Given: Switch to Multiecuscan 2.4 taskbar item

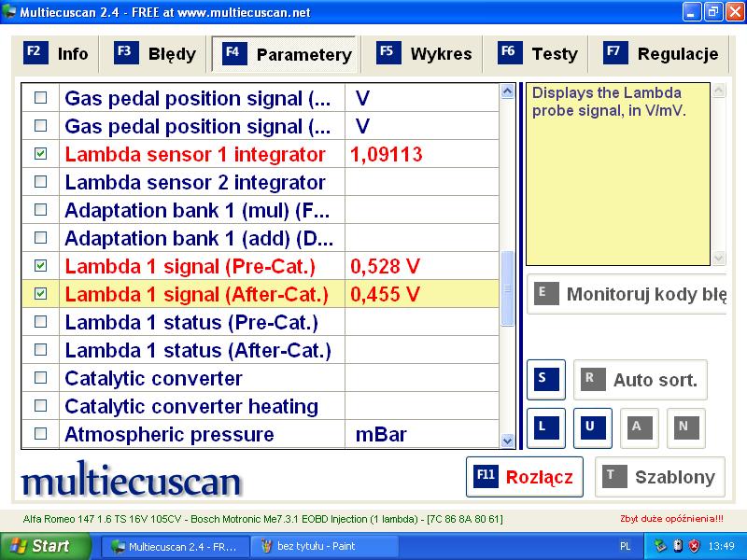Looking at the screenshot, I should [176, 546].
